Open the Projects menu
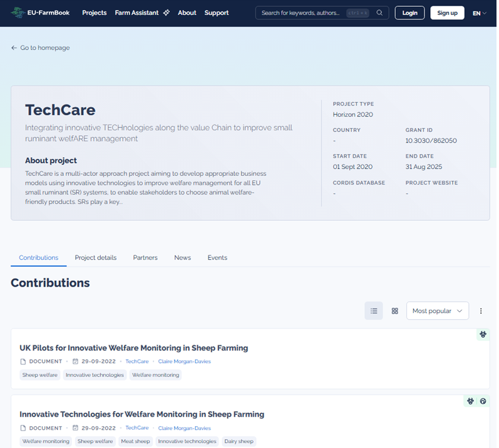This screenshot has width=499, height=448. tap(94, 13)
